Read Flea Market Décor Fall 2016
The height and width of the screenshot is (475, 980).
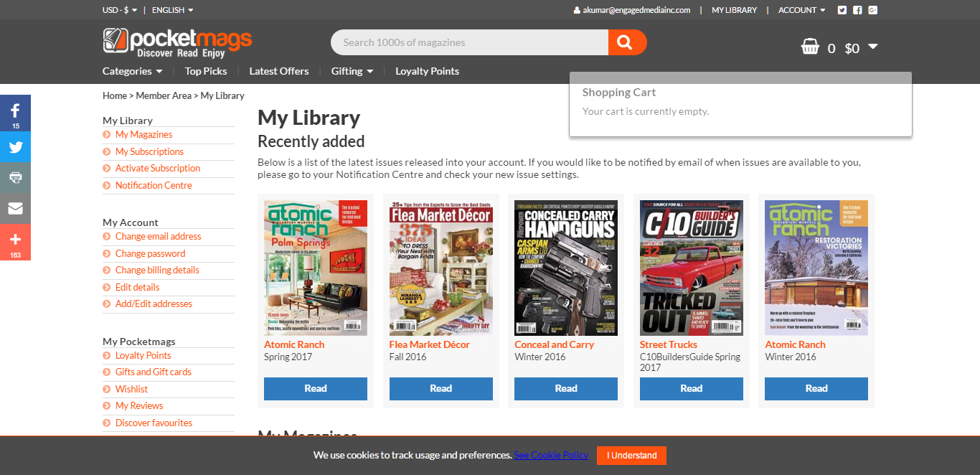[441, 389]
